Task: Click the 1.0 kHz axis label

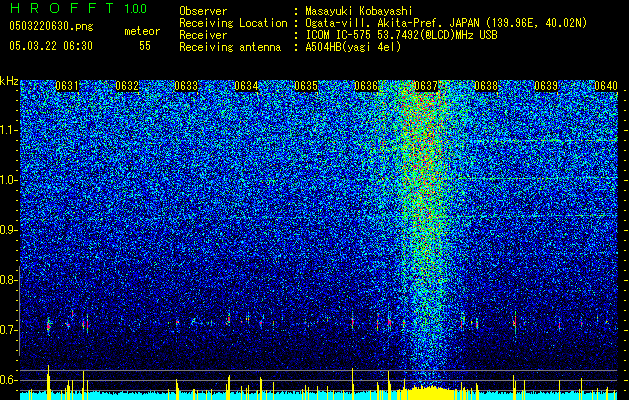Action: [x=8, y=180]
